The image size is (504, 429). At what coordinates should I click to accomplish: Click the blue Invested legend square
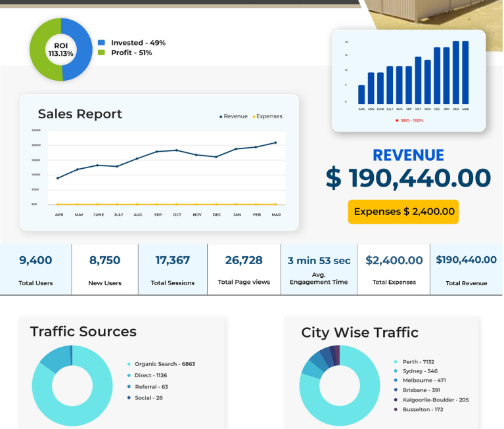(101, 43)
